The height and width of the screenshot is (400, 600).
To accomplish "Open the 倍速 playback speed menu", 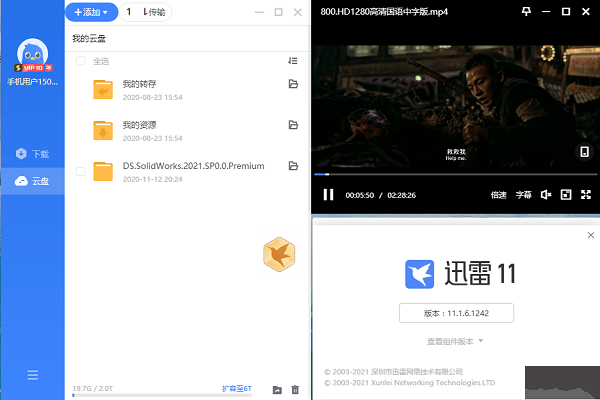I will point(499,195).
